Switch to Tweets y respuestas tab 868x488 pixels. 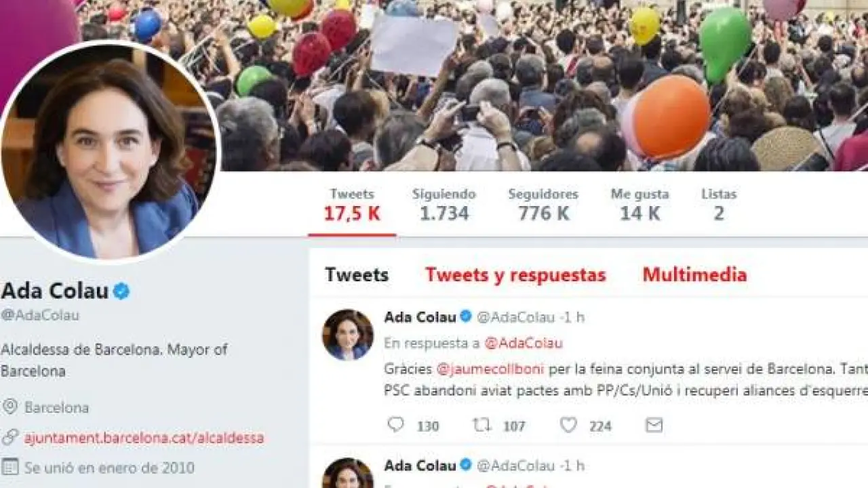tap(515, 275)
